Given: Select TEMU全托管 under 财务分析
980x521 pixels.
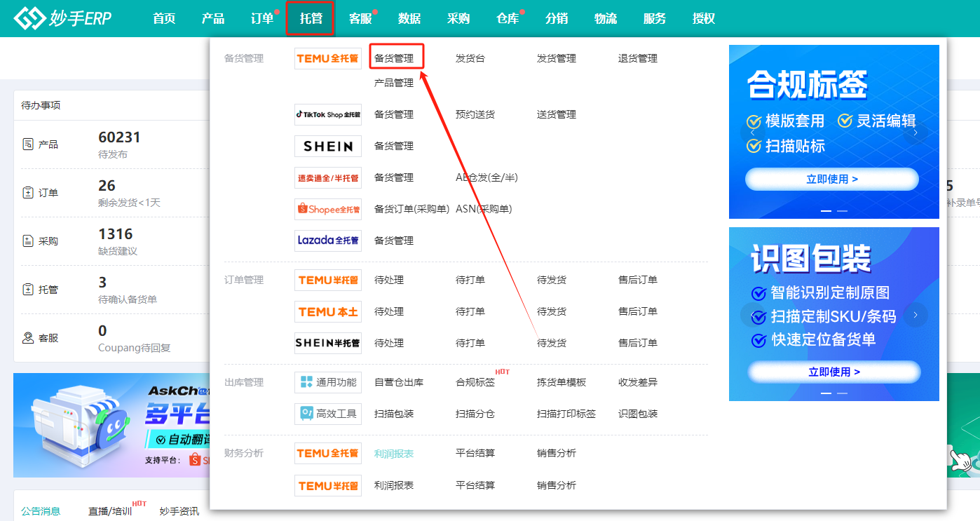Looking at the screenshot, I should point(328,453).
